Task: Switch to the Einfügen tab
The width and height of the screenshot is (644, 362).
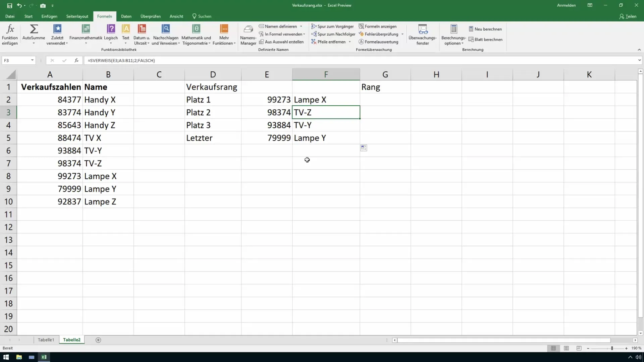Action: pos(49,16)
